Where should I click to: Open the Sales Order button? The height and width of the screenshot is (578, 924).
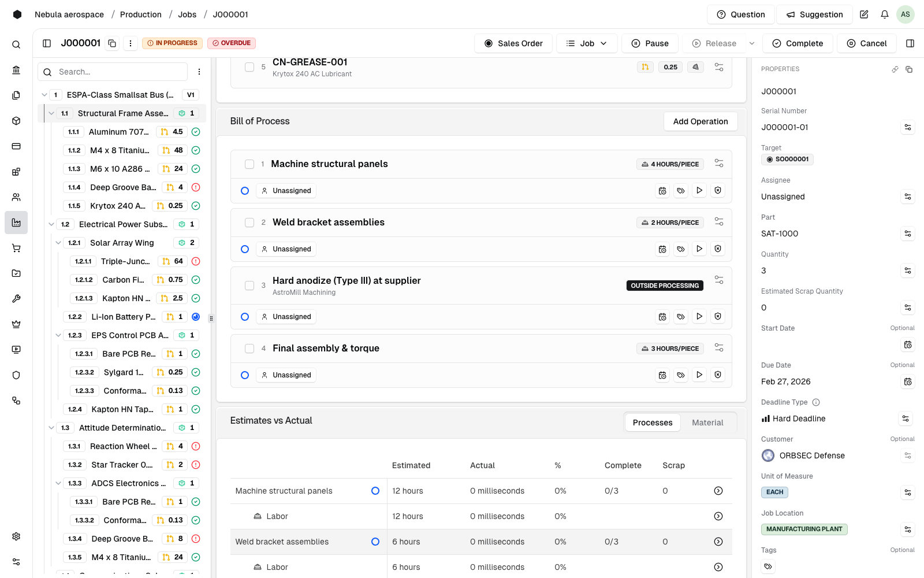[x=513, y=43]
